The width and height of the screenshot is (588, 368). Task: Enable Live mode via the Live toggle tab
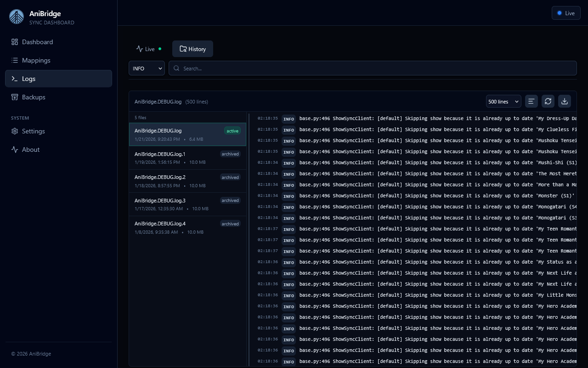(x=148, y=49)
